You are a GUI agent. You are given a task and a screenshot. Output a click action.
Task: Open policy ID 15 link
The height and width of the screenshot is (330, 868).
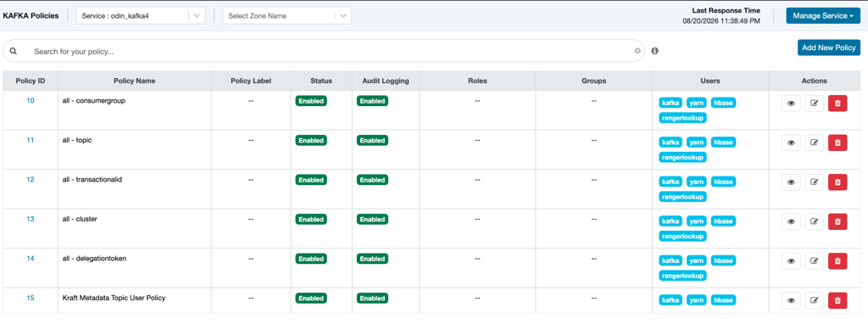(31, 298)
